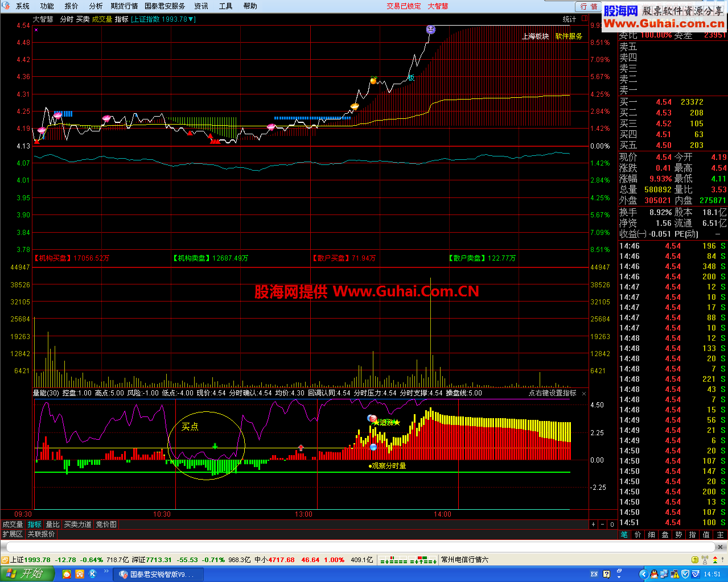Open the 扩展区 tab
728x582 pixels.
(13, 534)
